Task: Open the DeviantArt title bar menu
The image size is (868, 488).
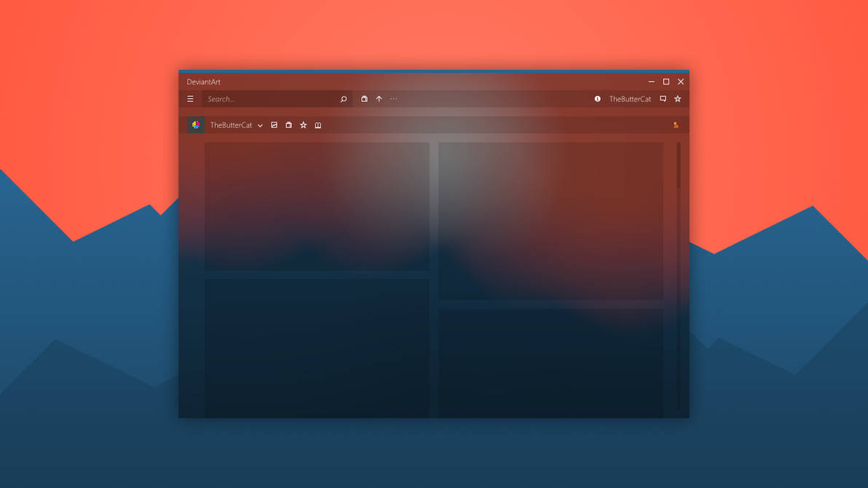Action: (203, 82)
